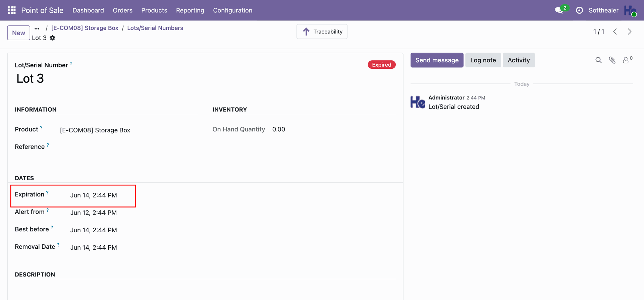This screenshot has height=300, width=644.
Task: Click Send message in chatter
Action: 437,60
